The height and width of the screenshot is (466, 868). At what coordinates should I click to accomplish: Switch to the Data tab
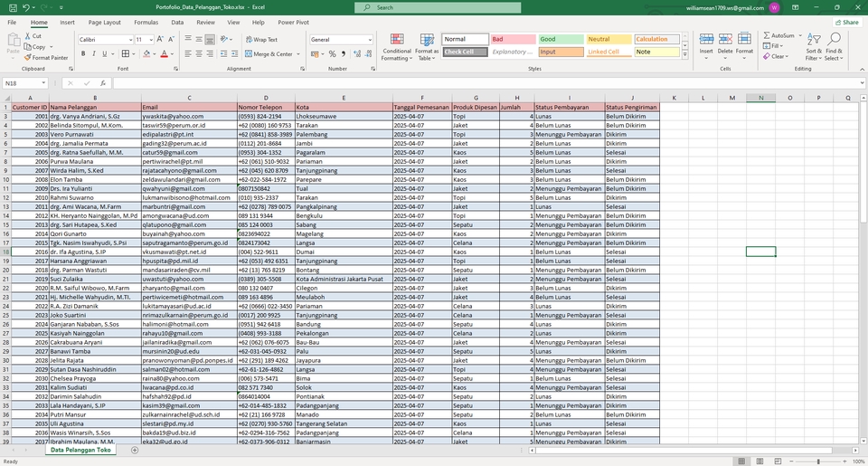[x=177, y=22]
